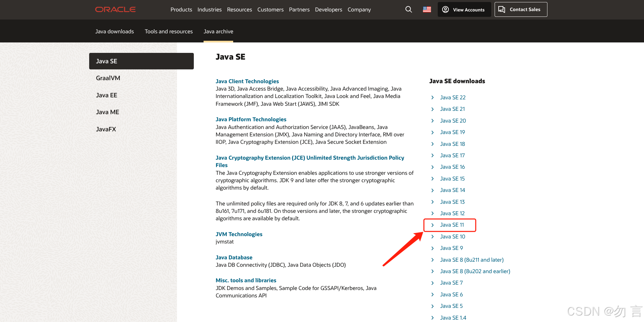The height and width of the screenshot is (322, 644).
Task: Click the chevron beside Java SE 17
Action: 433,155
